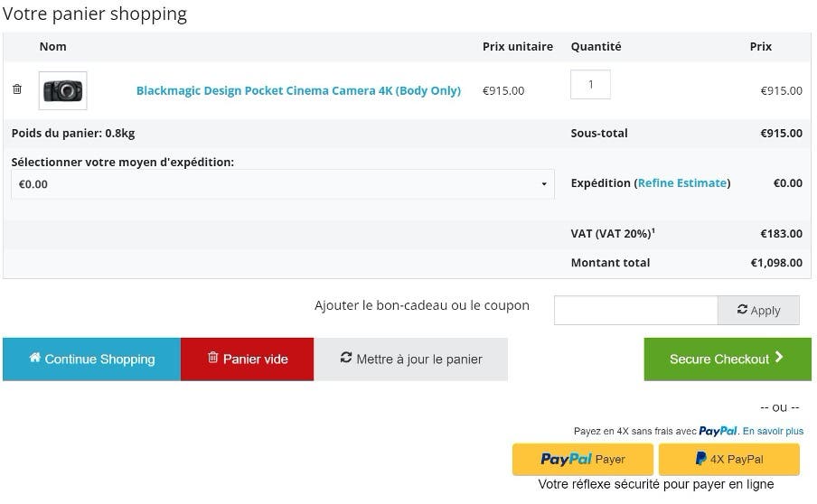
Task: Focus the quantity input field
Action: tap(590, 85)
